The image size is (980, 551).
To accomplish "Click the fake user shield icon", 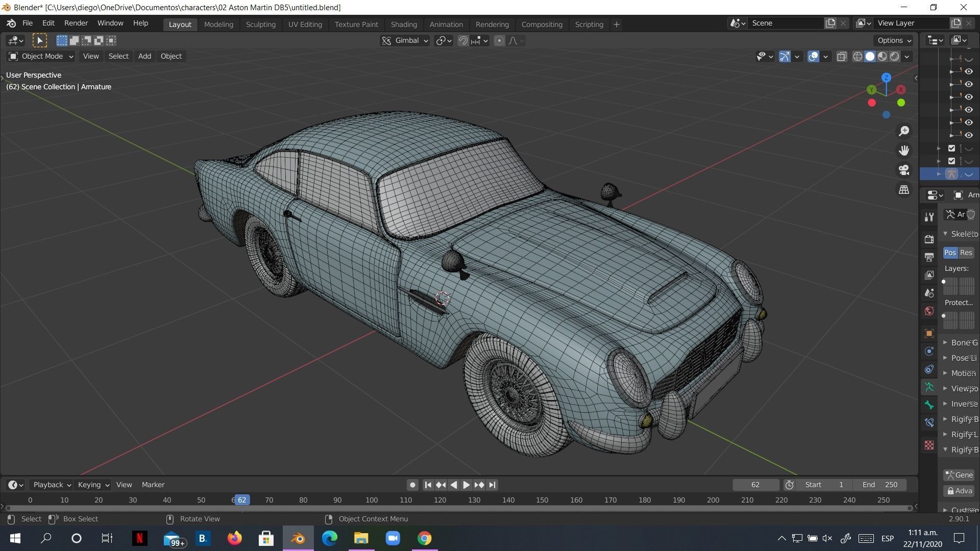I will (971, 215).
